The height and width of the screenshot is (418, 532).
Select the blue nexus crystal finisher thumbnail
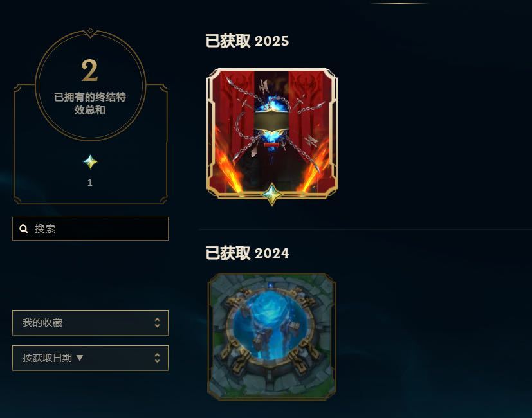[x=271, y=337]
